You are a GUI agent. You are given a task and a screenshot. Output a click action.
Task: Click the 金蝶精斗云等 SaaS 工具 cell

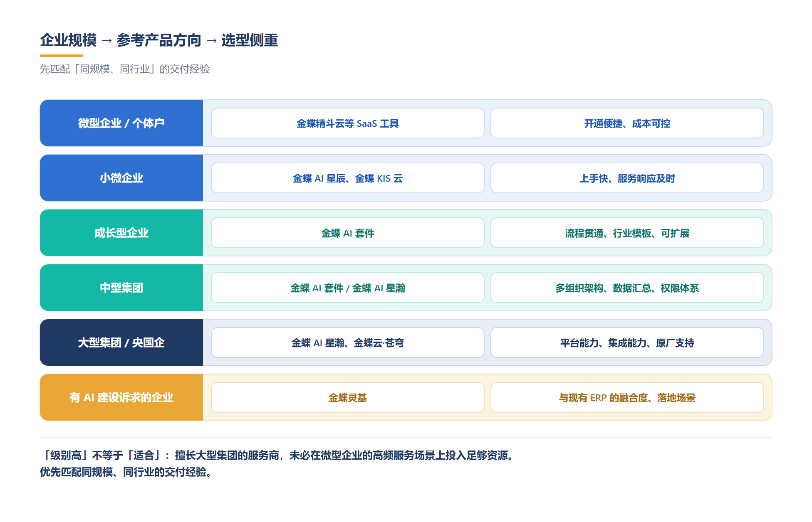click(x=348, y=123)
